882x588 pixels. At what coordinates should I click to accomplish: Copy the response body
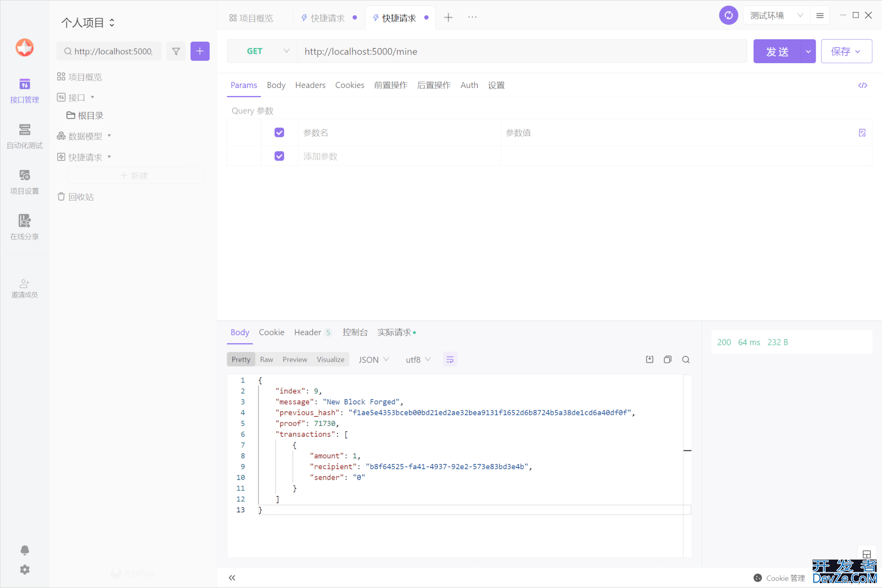tap(667, 360)
